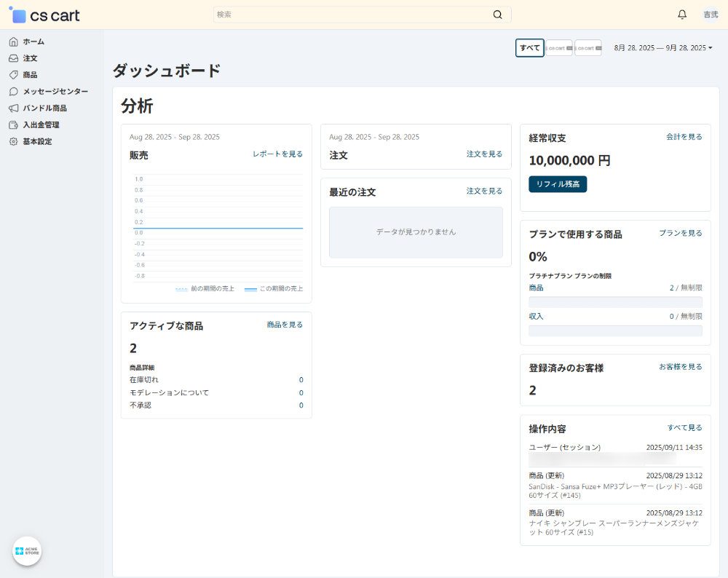Click the search magnifier icon
The width and height of the screenshot is (728, 578).
coord(498,15)
